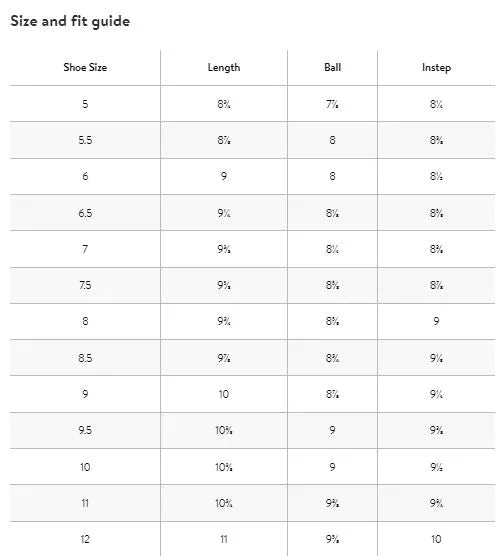Select Length value 11 in size 12 row

point(224,539)
